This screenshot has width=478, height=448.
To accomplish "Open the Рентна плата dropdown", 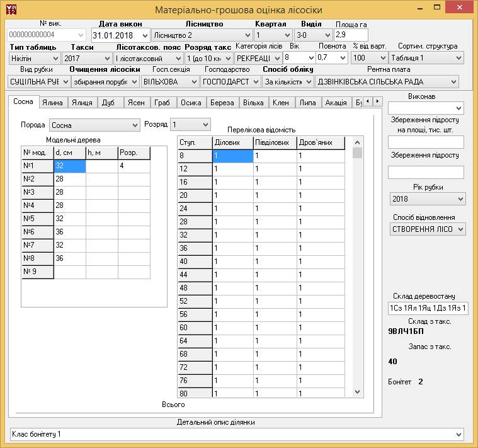I will (453, 82).
